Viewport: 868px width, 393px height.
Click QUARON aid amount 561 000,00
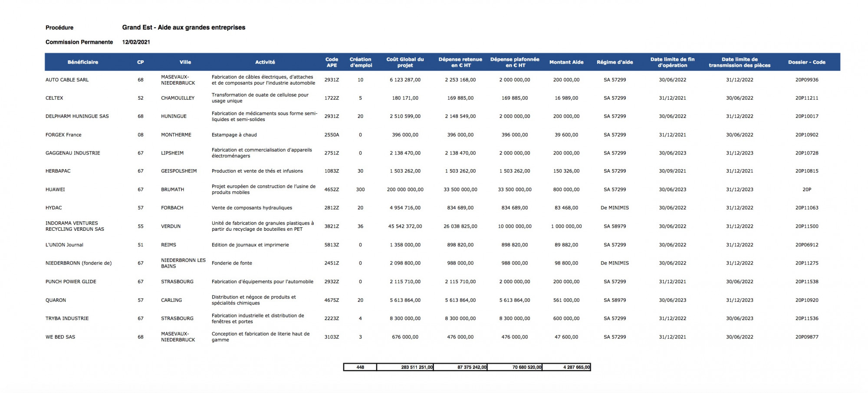pyautogui.click(x=566, y=300)
